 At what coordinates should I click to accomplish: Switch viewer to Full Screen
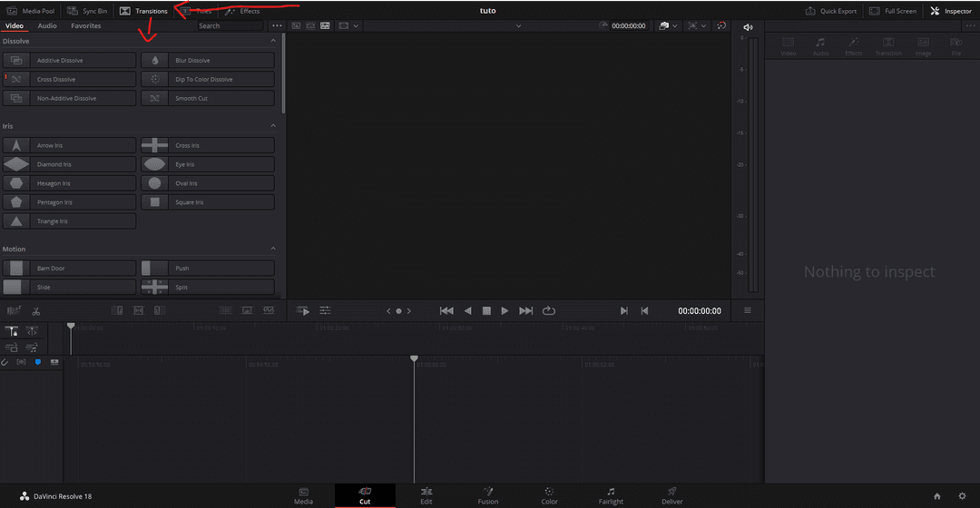point(893,11)
